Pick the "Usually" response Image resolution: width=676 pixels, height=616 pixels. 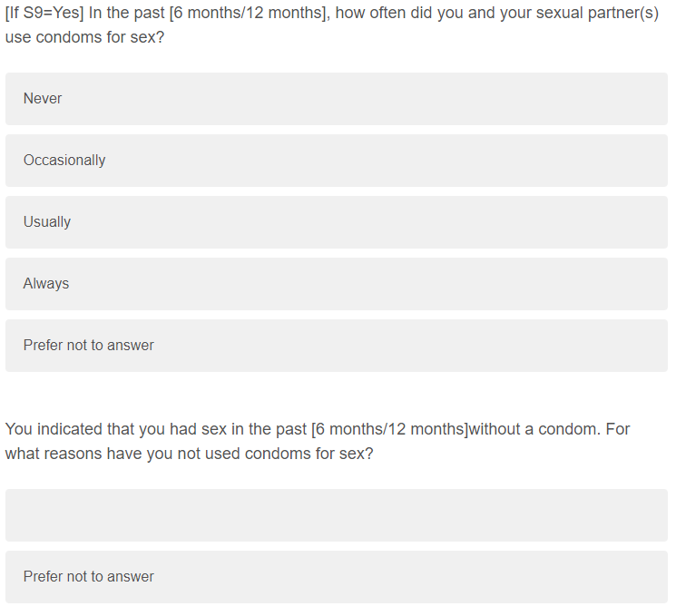[336, 222]
